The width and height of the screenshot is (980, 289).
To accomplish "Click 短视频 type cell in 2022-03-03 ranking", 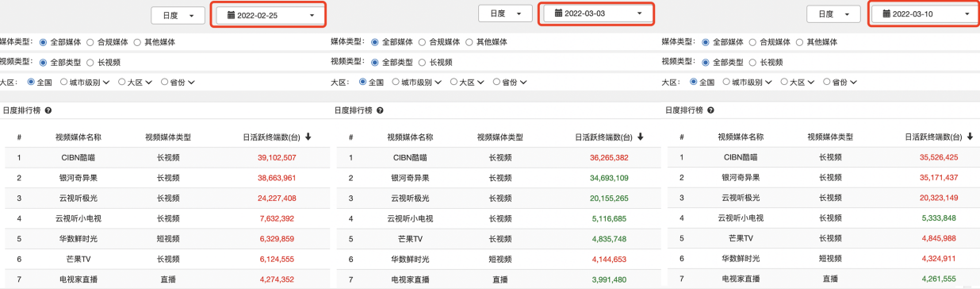I will pyautogui.click(x=500, y=259).
